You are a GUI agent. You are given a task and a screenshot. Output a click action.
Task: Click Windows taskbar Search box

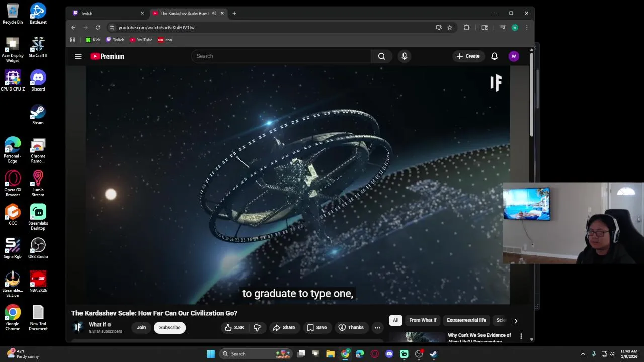coord(256,354)
